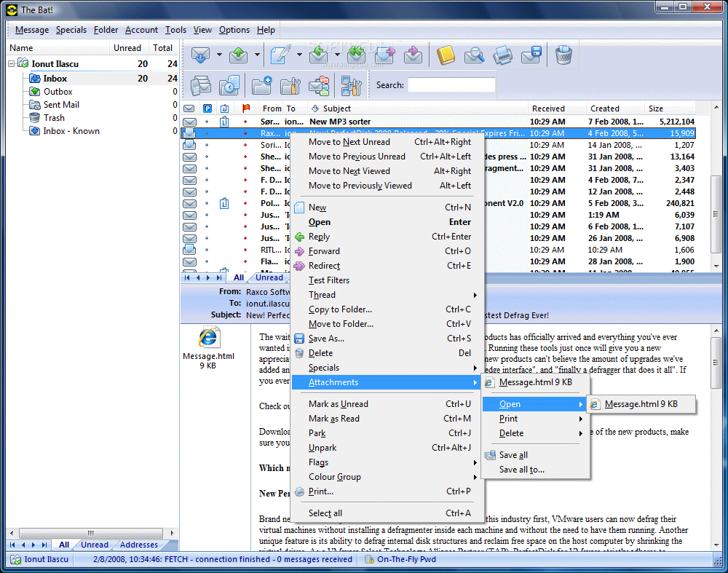
Task: Click the Delete message trash bin icon
Action: (563, 55)
